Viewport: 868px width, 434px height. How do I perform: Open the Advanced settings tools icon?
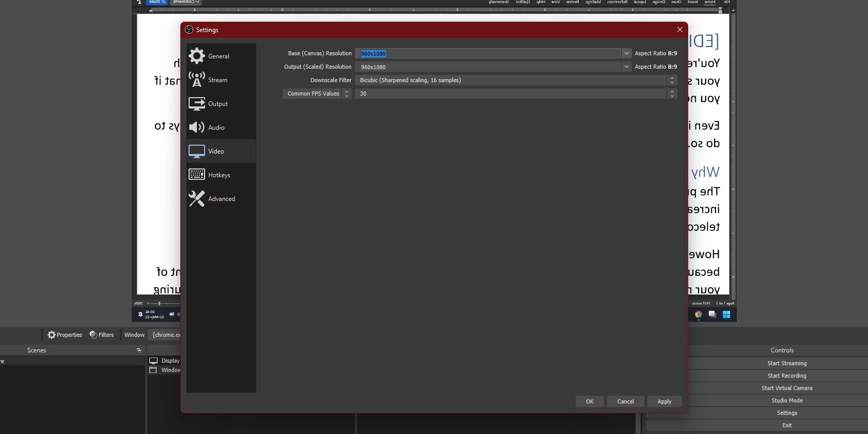(x=197, y=198)
